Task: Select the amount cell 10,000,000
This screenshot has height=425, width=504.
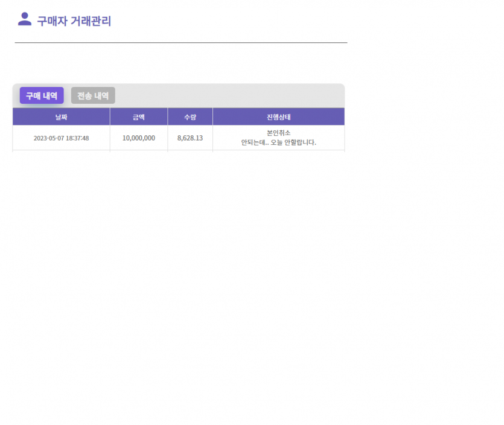Action: pyautogui.click(x=139, y=138)
